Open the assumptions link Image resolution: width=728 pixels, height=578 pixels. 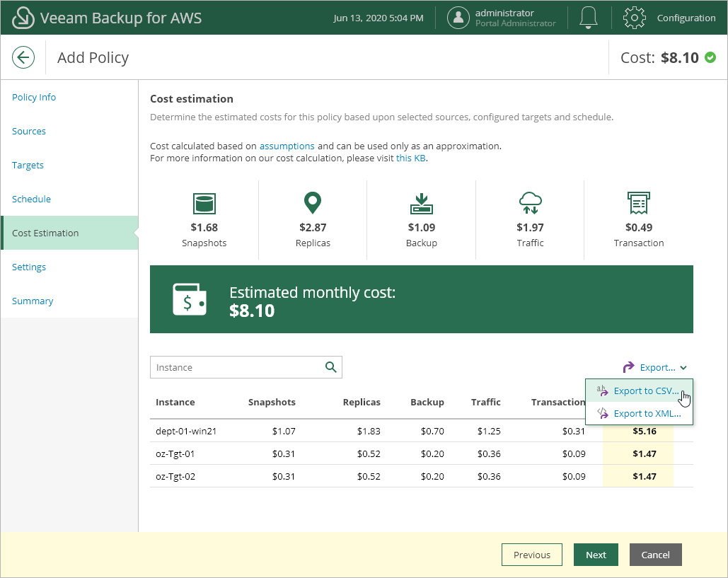(287, 146)
